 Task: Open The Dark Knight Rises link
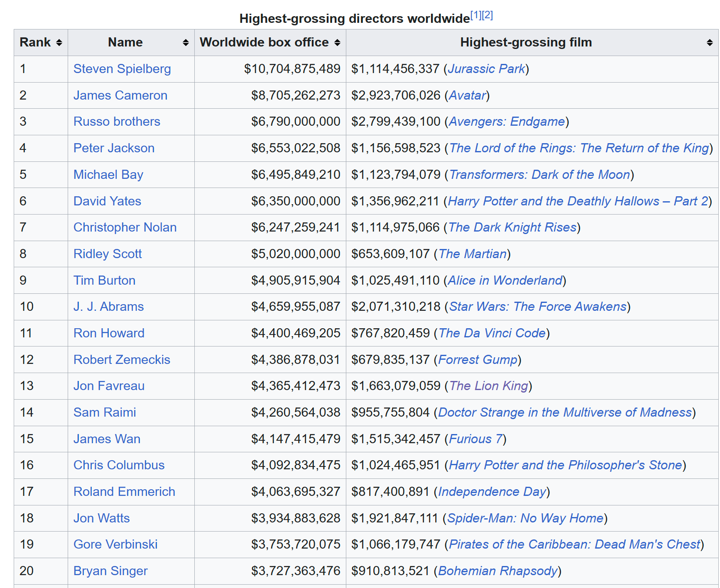(x=513, y=227)
